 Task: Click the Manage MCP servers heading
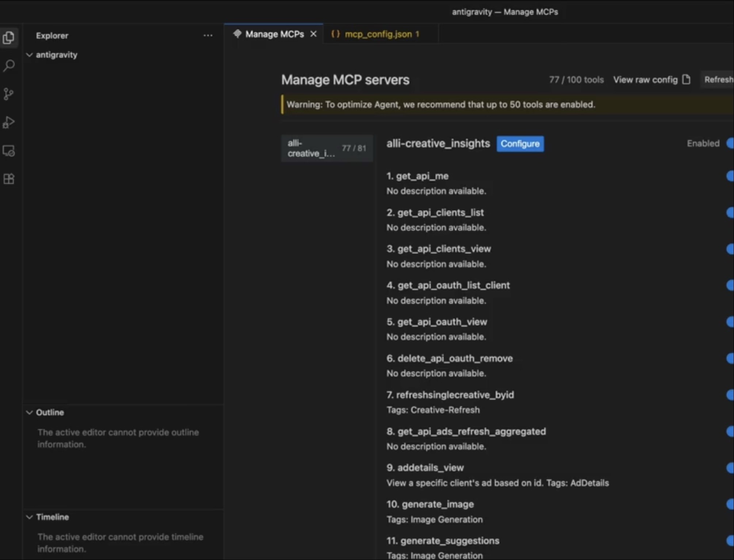pyautogui.click(x=345, y=80)
